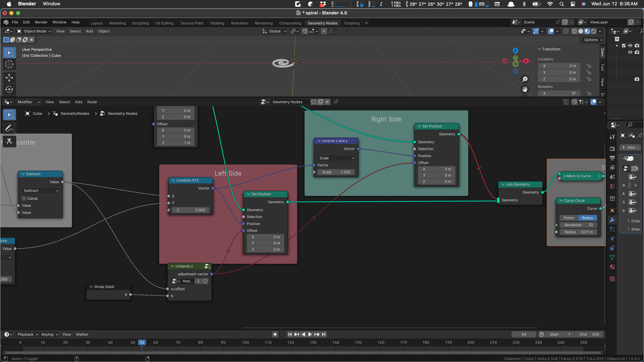Select Points mode on Curve Circle node
Image resolution: width=644 pixels, height=362 pixels.
[569, 218]
